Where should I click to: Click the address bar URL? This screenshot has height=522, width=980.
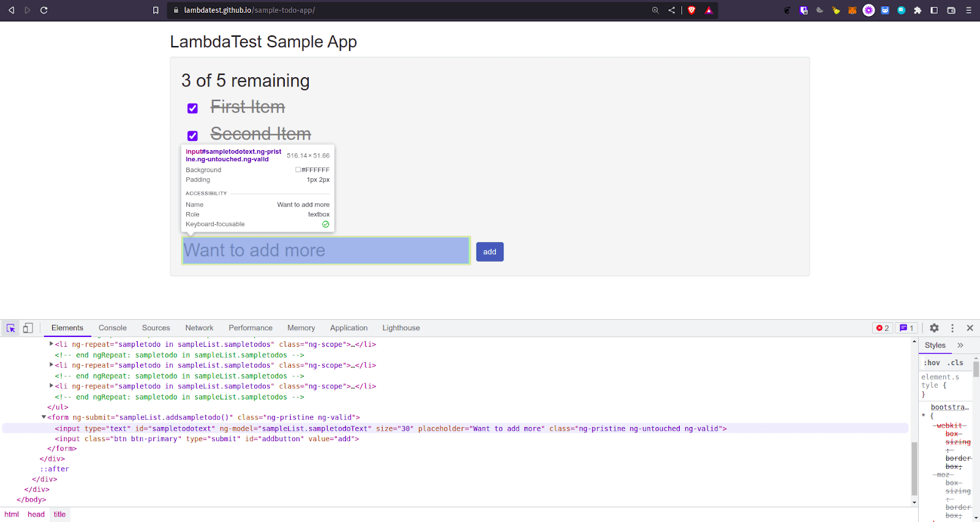pos(249,10)
